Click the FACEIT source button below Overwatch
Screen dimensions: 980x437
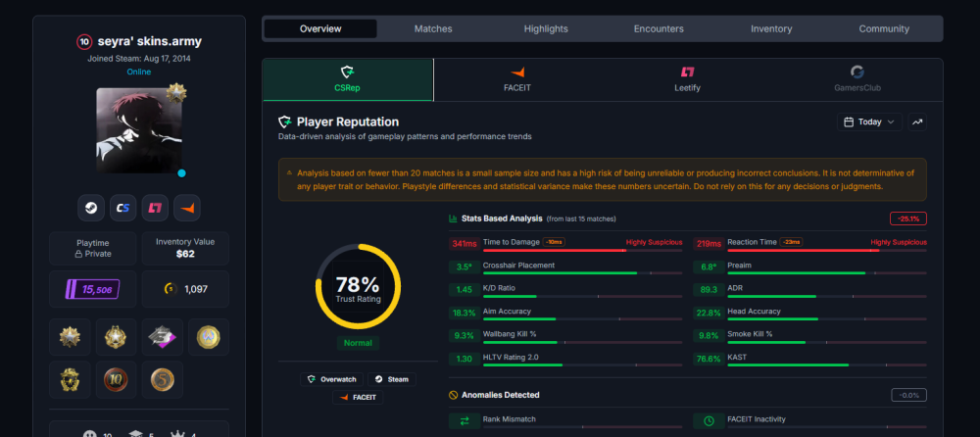tap(358, 397)
